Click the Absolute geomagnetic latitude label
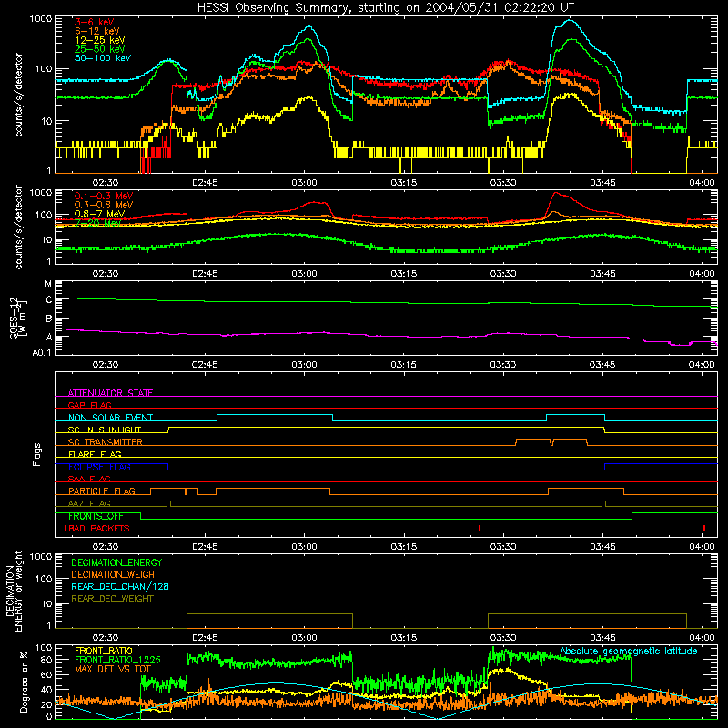Screen dimensions: 728x728 629,651
